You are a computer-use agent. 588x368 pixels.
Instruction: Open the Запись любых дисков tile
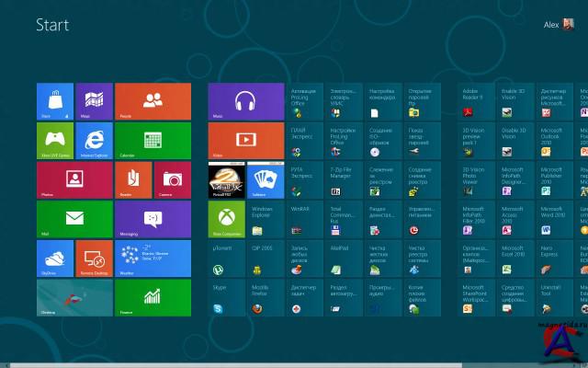305,259
